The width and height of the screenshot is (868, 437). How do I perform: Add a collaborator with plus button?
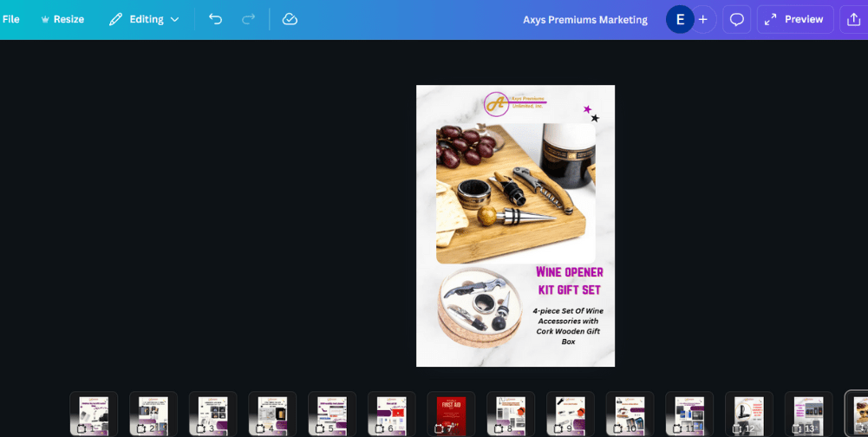point(703,19)
